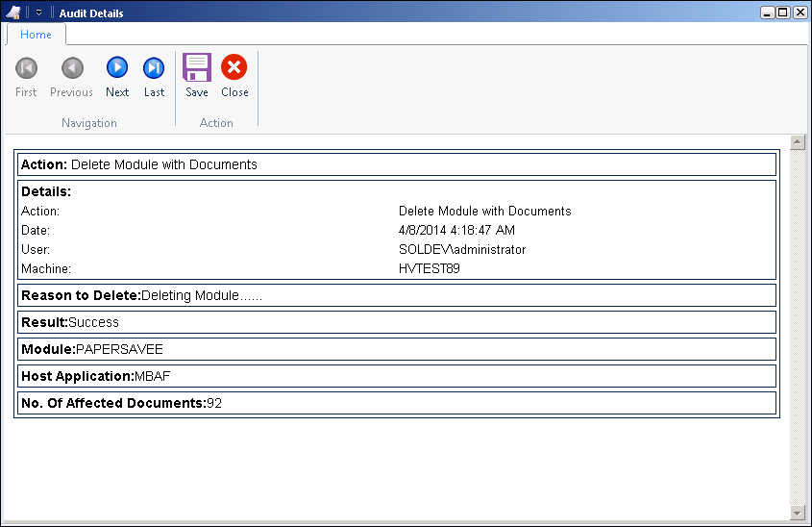Viewport: 812px width, 527px height.
Task: Click the scrollbar down arrow
Action: point(798,513)
